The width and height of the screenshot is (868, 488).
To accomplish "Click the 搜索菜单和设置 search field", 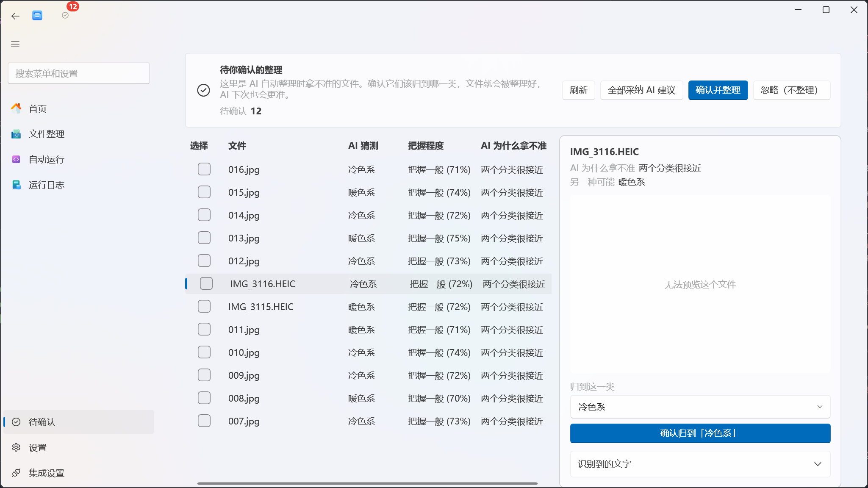I will point(79,73).
